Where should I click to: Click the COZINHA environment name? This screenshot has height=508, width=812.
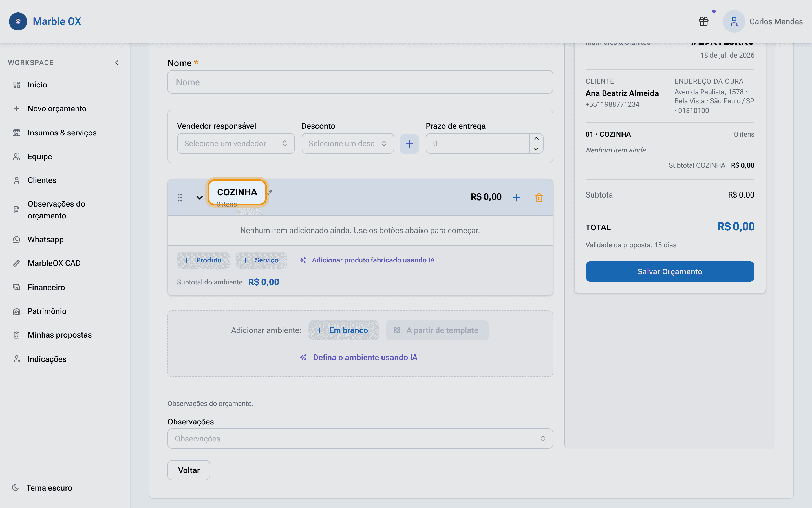pos(237,192)
